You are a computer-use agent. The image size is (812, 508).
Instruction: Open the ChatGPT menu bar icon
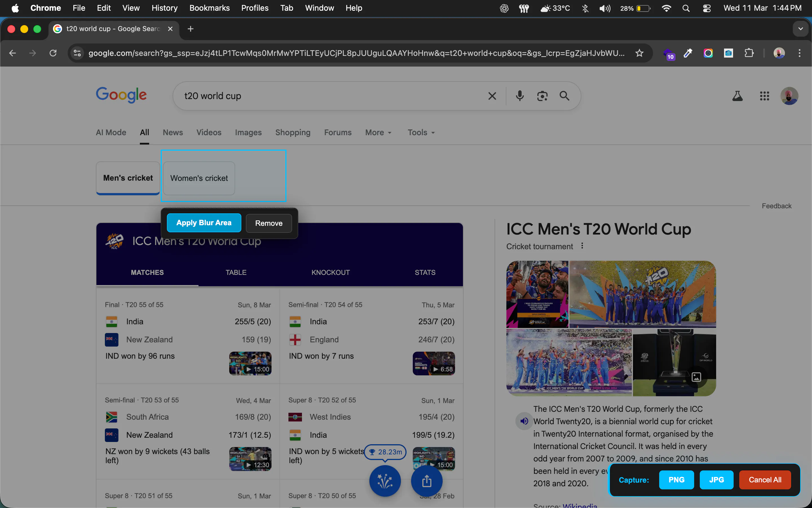504,8
